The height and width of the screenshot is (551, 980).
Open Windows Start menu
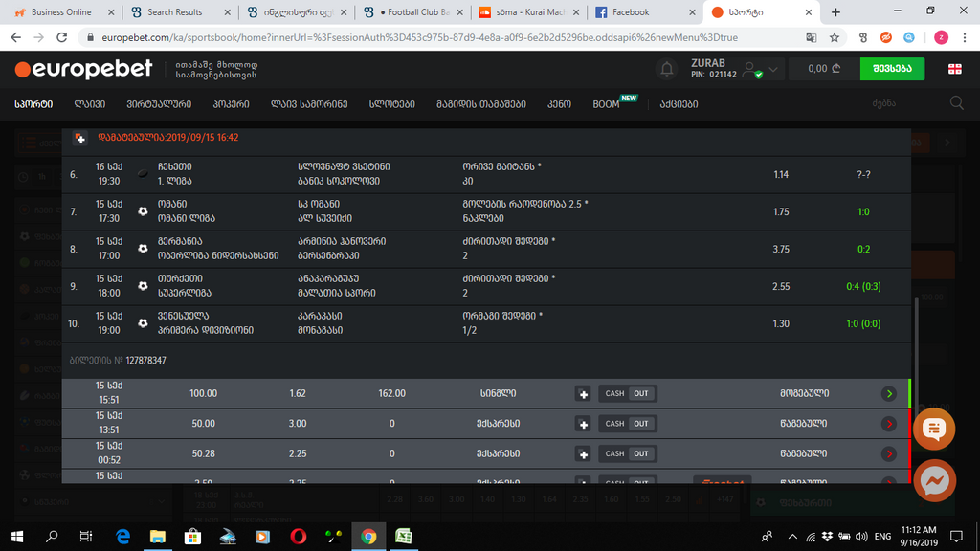tap(17, 536)
